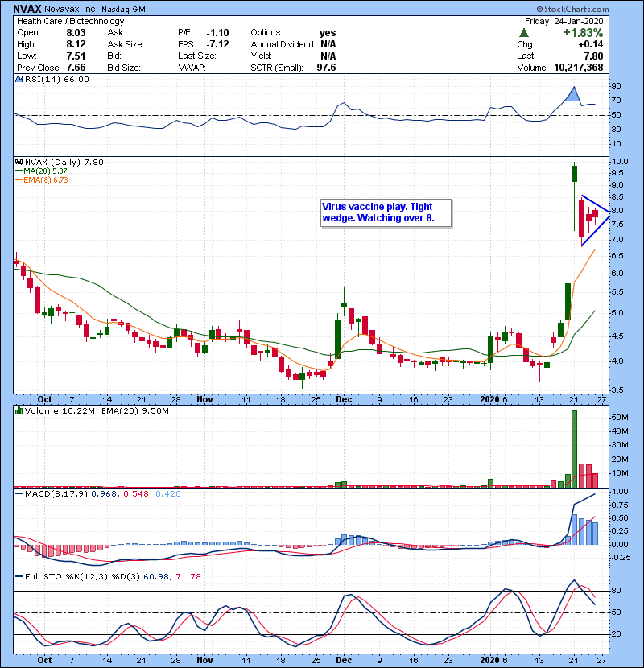Click the VWAP label
The height and width of the screenshot is (668, 644).
click(x=192, y=68)
